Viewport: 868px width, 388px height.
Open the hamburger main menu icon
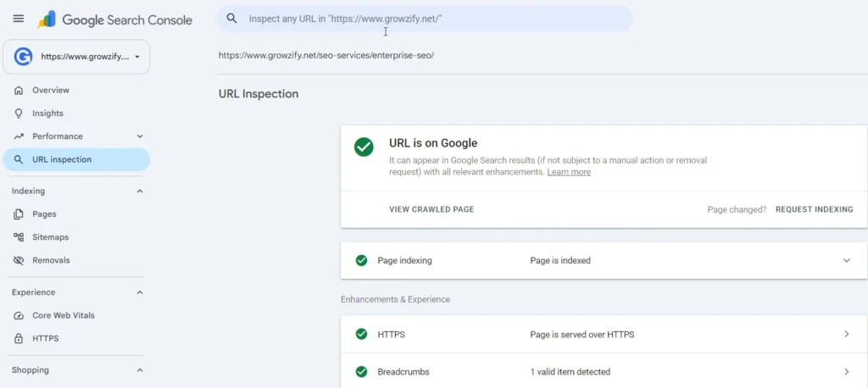[x=19, y=19]
